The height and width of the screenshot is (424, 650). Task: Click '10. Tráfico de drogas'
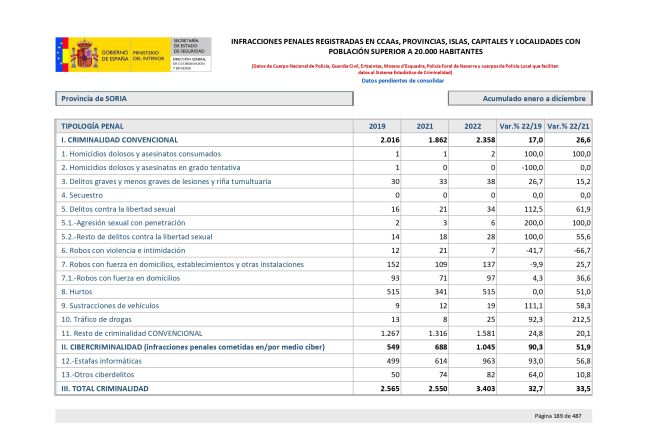coord(96,320)
